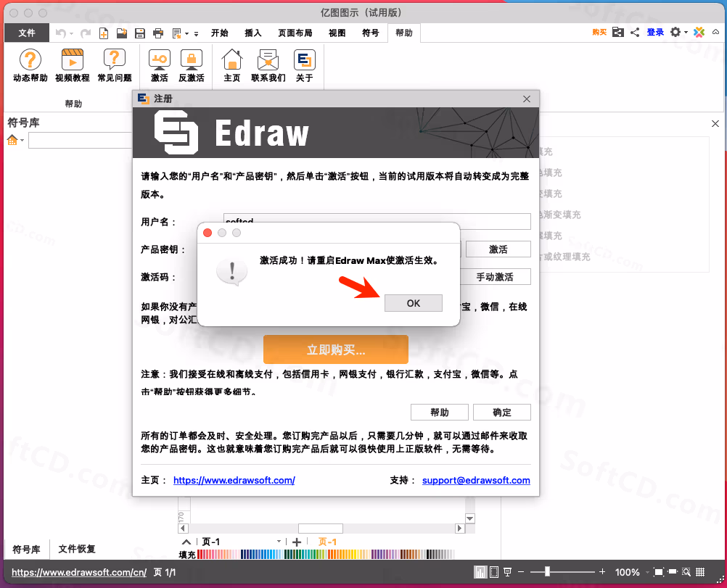Open the 联系我们 envelope icon
727x588 pixels.
pos(268,65)
